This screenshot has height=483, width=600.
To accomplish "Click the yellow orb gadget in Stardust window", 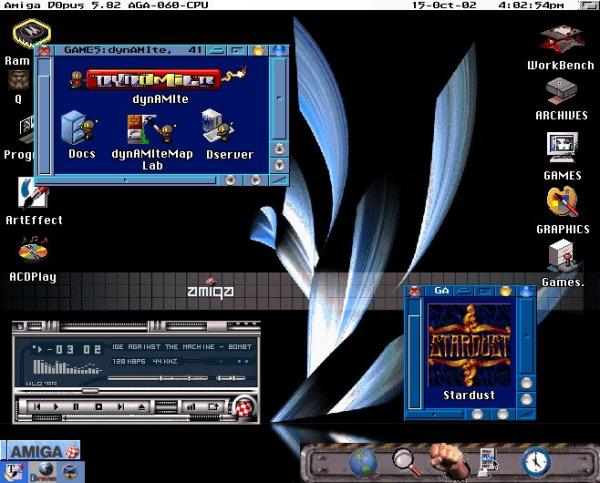I will [x=506, y=291].
